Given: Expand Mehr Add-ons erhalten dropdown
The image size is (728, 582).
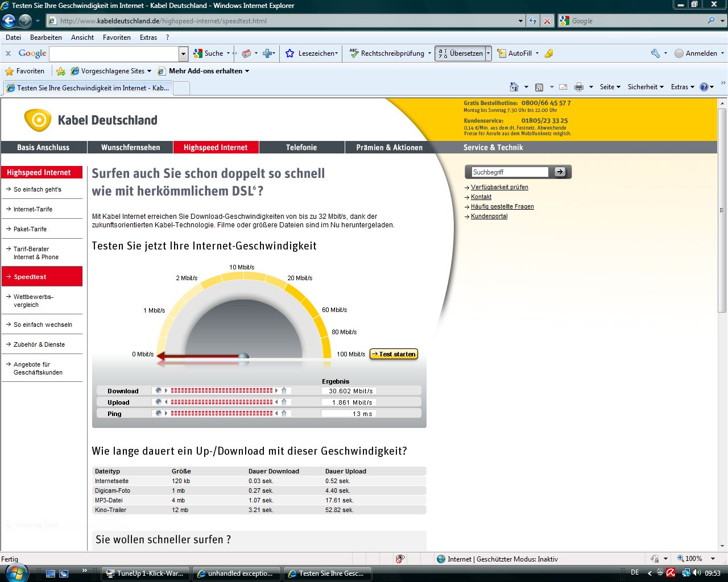Looking at the screenshot, I should click(247, 71).
